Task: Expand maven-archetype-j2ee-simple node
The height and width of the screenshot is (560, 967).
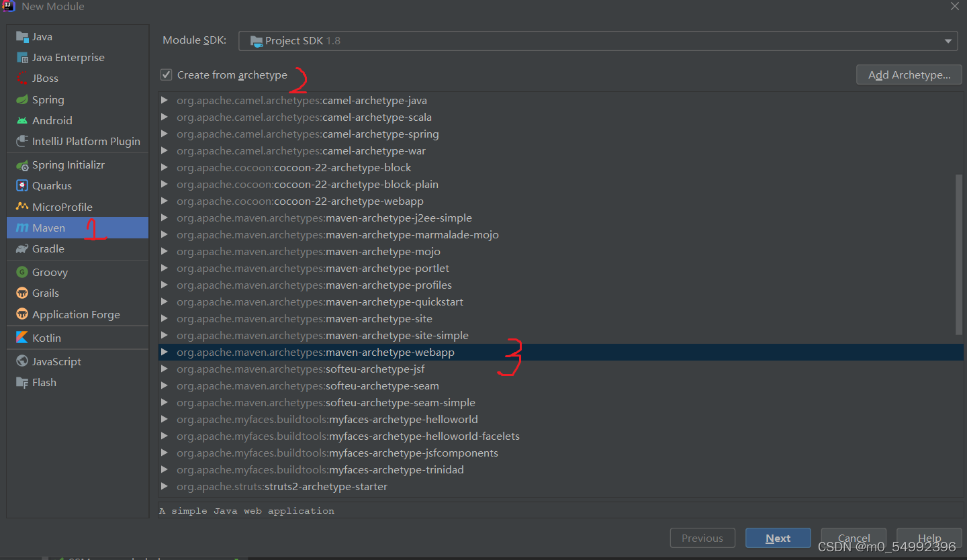Action: click(x=165, y=218)
